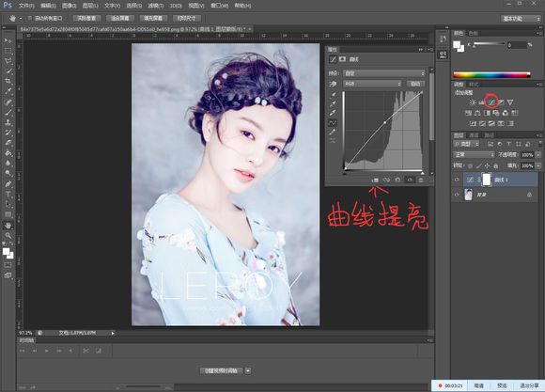Add a Curves adjustment from the Adjustments panel

click(491, 102)
